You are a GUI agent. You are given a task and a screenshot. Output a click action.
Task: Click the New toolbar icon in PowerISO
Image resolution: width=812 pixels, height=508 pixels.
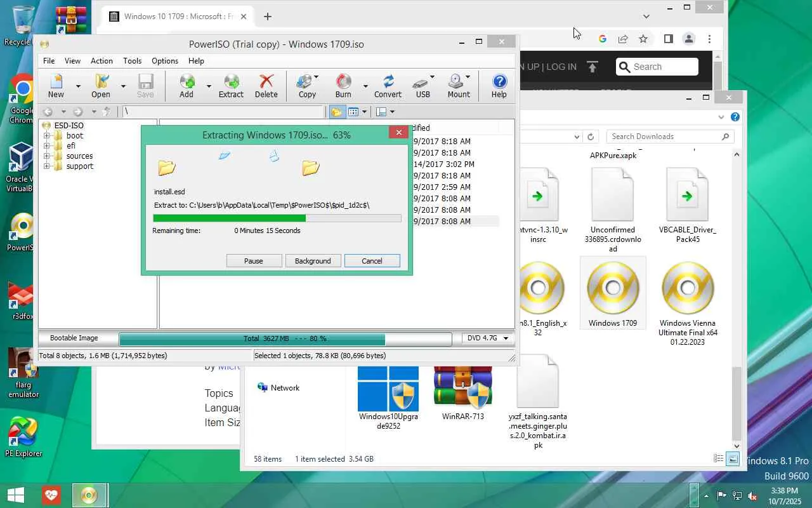pos(56,86)
